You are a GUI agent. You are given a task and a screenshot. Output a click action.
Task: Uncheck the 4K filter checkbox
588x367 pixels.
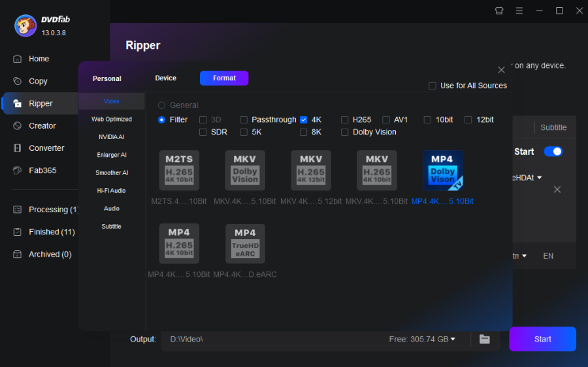(303, 120)
